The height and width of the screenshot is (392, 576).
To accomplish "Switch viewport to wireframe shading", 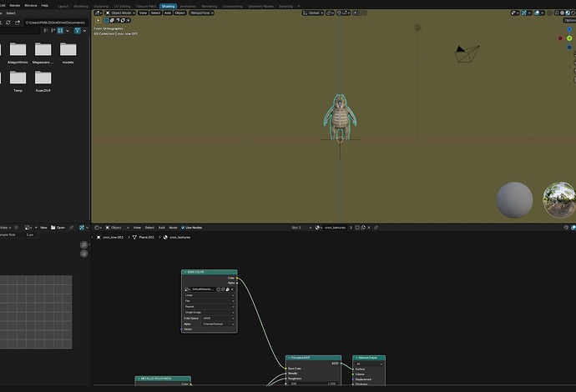I will [x=557, y=13].
